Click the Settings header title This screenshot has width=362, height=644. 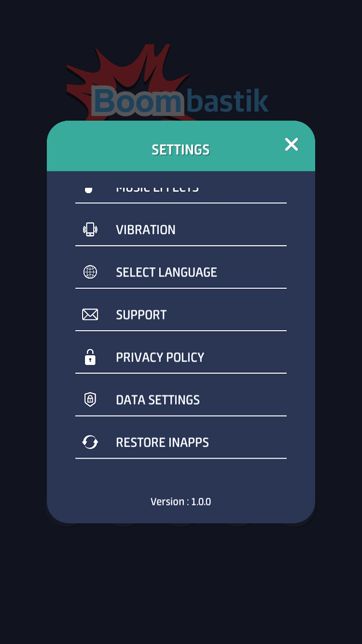(181, 150)
